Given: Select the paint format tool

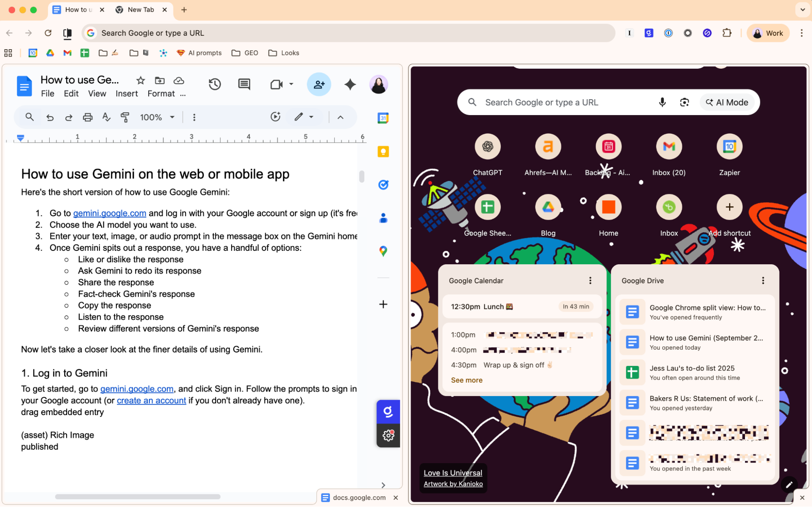Looking at the screenshot, I should coord(125,117).
